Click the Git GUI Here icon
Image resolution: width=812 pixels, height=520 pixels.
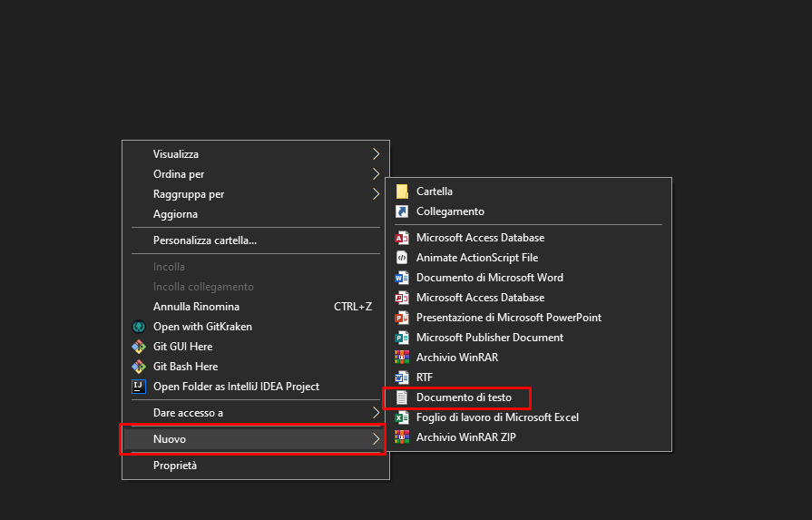point(139,347)
